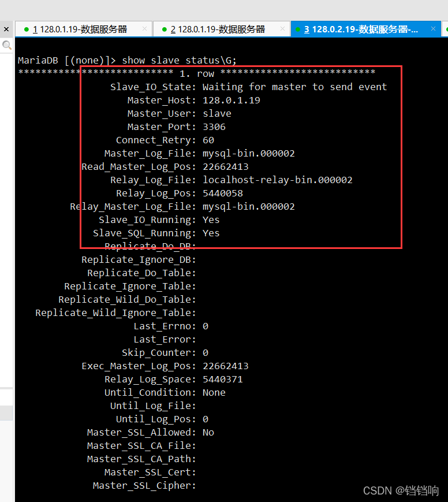Click the Master_SSL_Cert label
The image size is (448, 502).
point(150,472)
